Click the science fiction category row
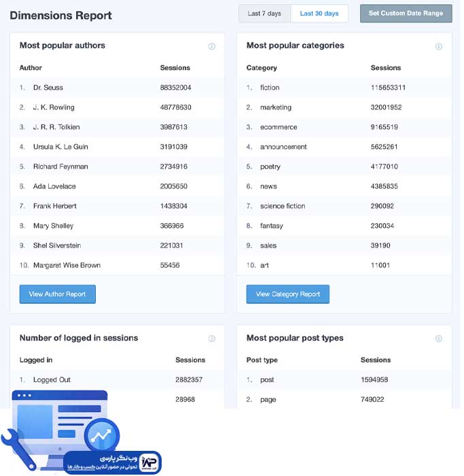The image size is (464, 476). [x=344, y=206]
